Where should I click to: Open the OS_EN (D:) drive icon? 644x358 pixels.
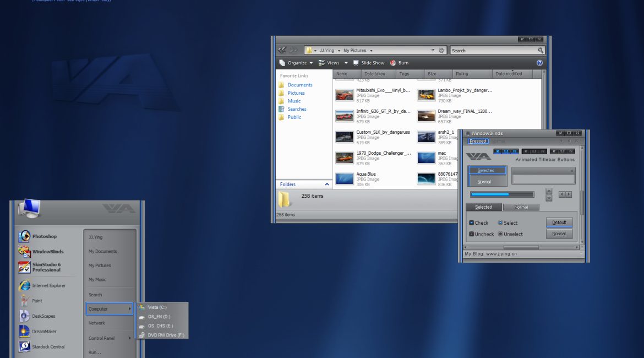click(x=141, y=317)
